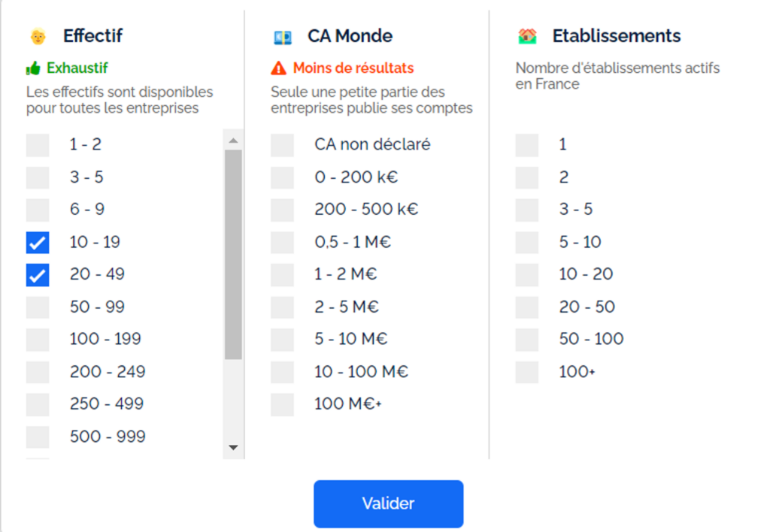Click the Effectif list scrollbar thumb
The width and height of the screenshot is (770, 532).
(x=232, y=254)
